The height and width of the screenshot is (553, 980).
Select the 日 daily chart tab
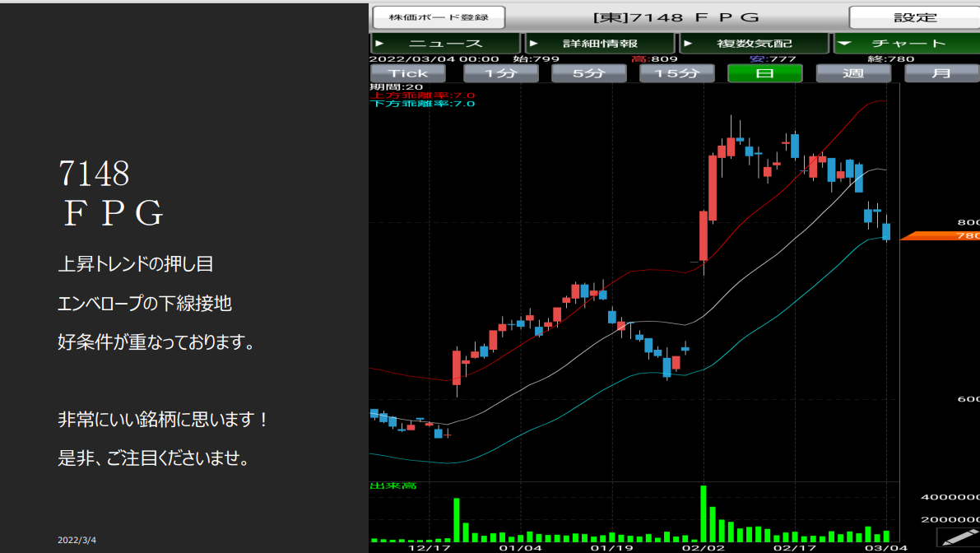point(765,73)
